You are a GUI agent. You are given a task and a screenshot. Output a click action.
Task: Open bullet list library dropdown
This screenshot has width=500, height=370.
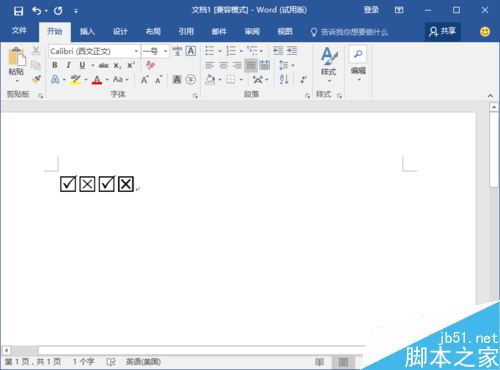pos(220,51)
